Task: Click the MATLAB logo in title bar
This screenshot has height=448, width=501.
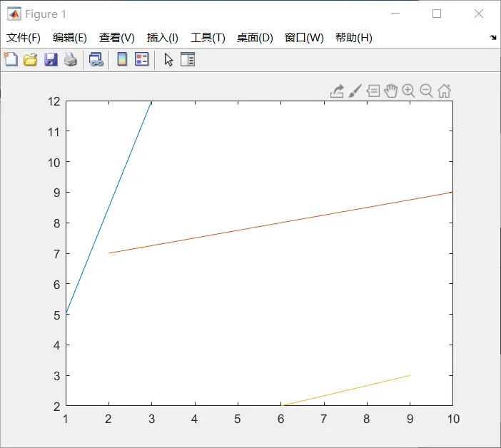Action: 14,14
